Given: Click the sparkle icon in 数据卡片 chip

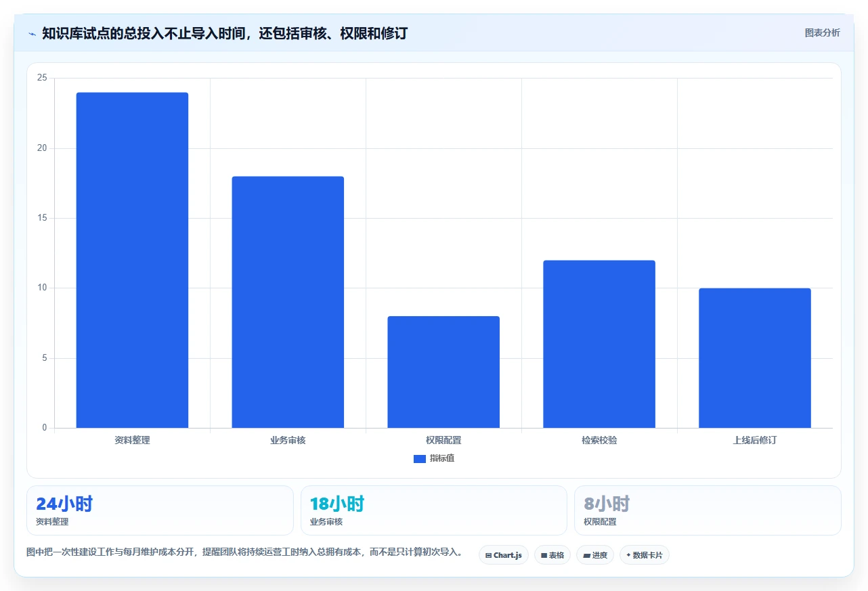Looking at the screenshot, I should 628,555.
